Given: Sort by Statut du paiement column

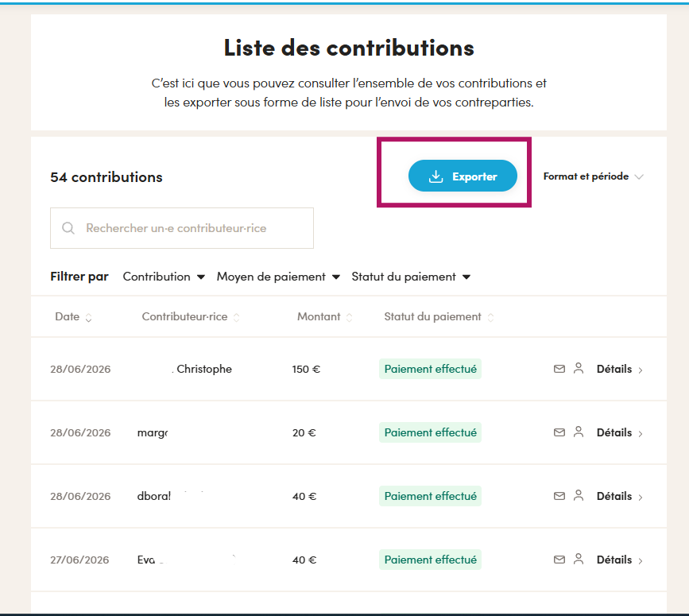Looking at the screenshot, I should coord(439,317).
